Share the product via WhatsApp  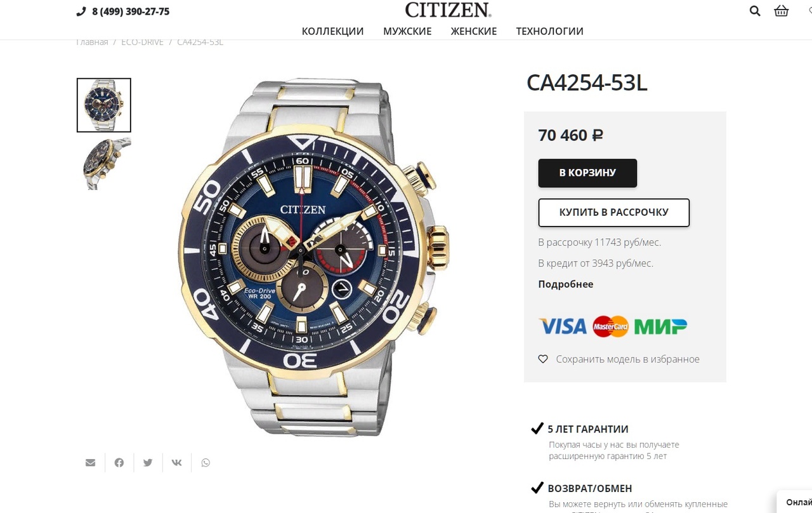206,463
